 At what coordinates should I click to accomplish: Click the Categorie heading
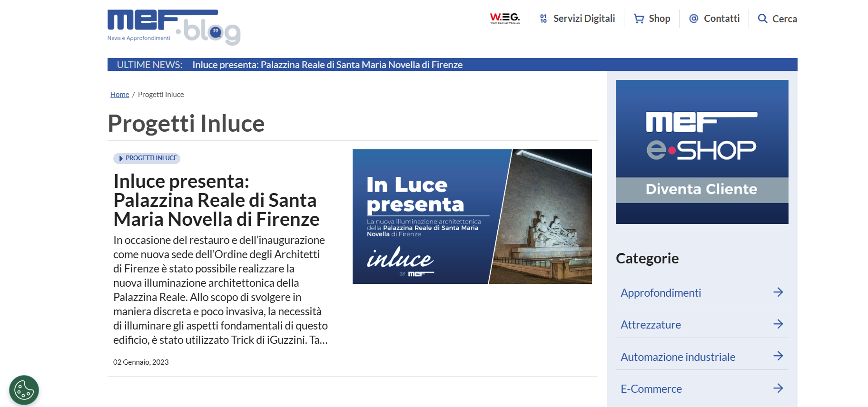point(647,258)
